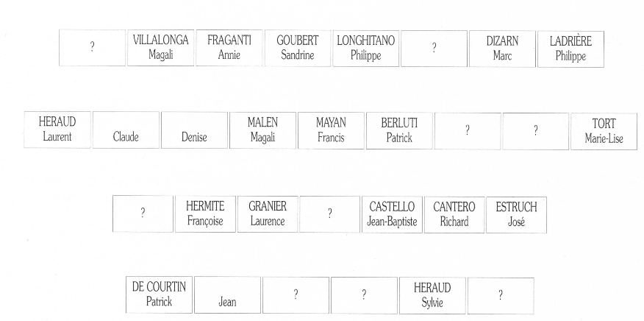Click the MALEN Magali name box

[262, 130]
